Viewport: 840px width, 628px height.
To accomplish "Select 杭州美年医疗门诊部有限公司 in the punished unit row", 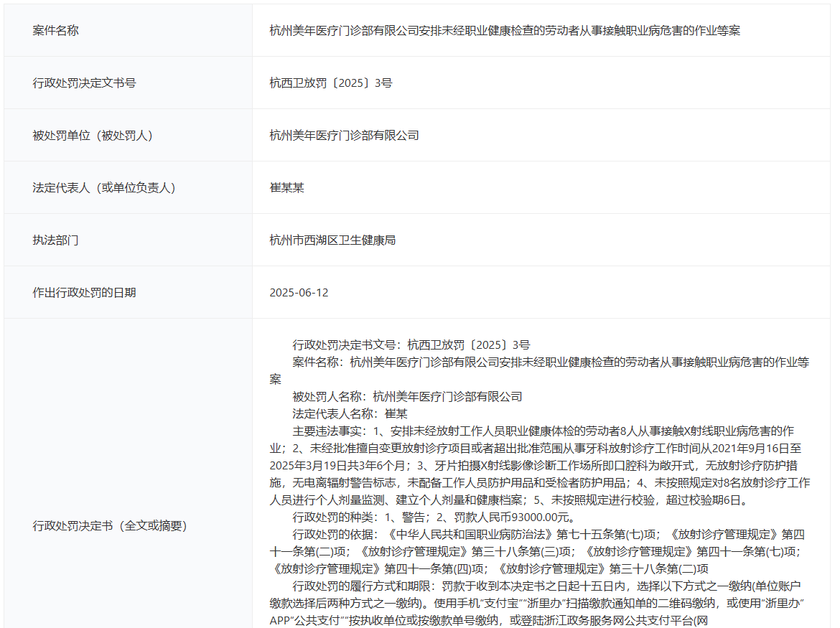I will coord(344,136).
